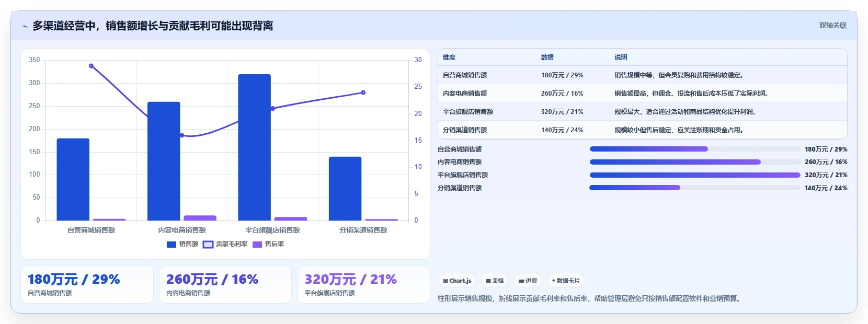
Task: Click the line point above the 分销渠道 bar
Action: tap(363, 92)
